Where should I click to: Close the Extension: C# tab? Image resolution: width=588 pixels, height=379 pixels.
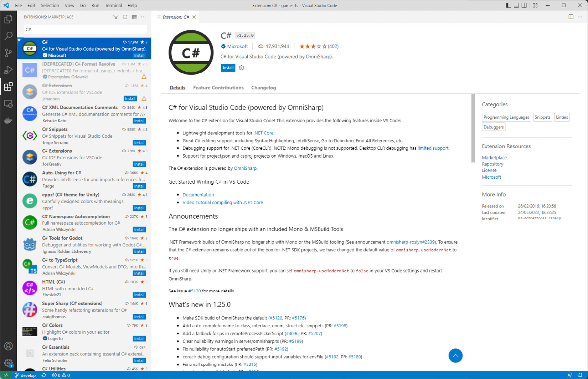[194, 17]
